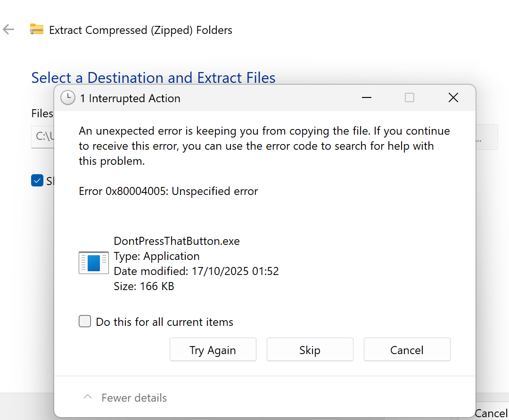Click the disabled maximize box of the dialog

click(410, 98)
